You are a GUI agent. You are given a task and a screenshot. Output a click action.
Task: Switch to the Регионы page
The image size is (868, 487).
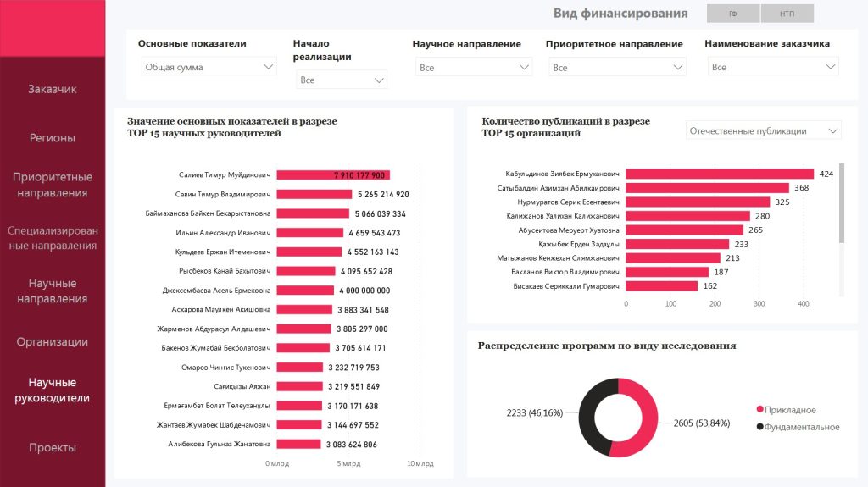tap(53, 137)
